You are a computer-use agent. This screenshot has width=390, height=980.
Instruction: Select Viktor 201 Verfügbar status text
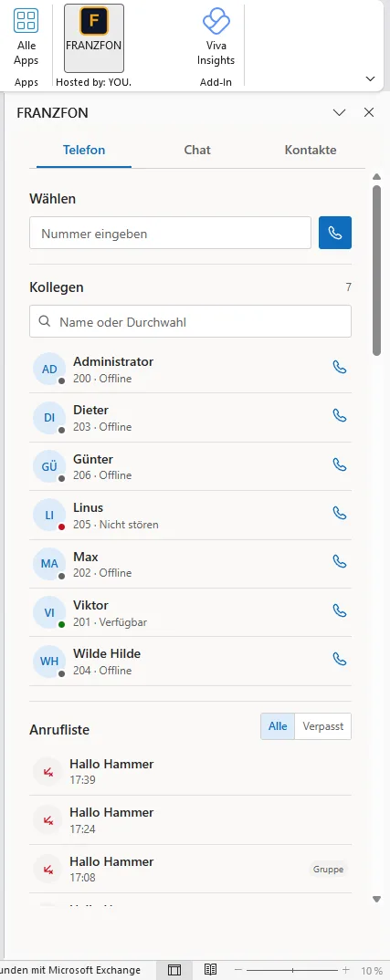(x=111, y=622)
